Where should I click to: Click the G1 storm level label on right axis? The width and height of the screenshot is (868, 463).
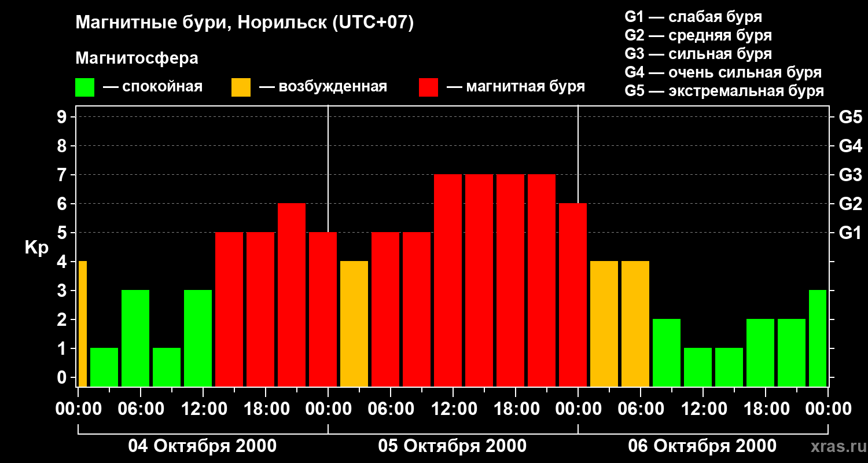coord(850,233)
